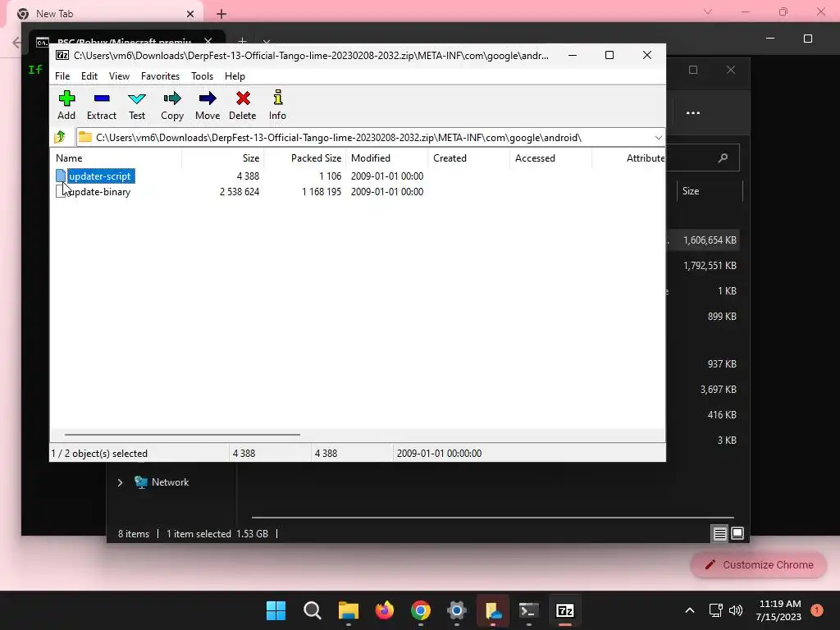Click updater-script file icon
Viewport: 840px width, 630px height.
[x=61, y=176]
